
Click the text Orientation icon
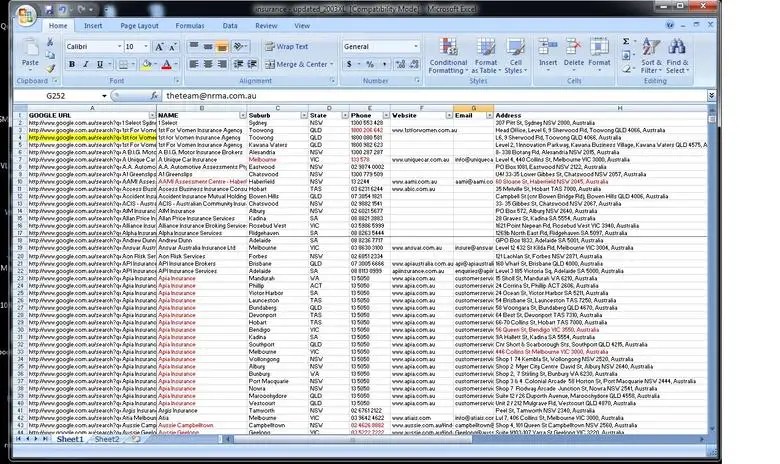coord(240,46)
